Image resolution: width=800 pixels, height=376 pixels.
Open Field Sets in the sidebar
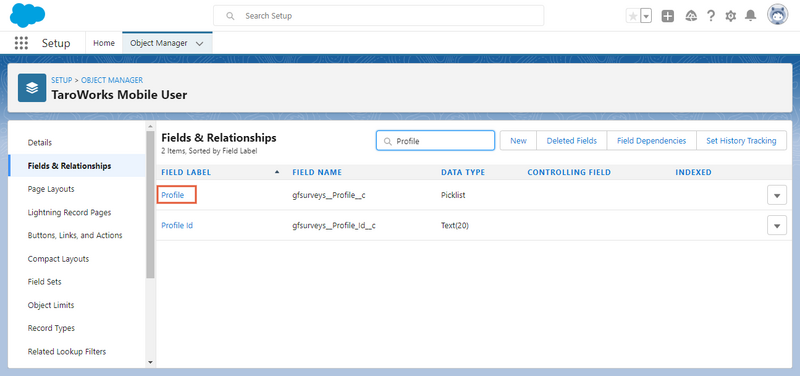tap(44, 282)
